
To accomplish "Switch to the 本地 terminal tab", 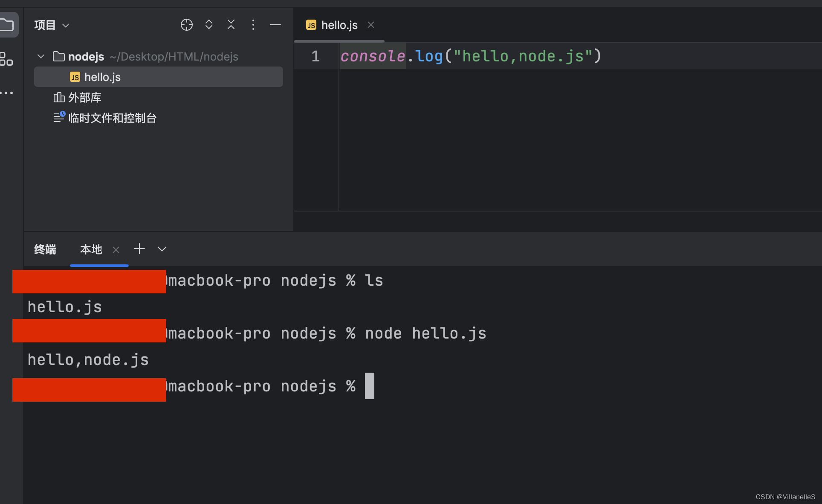I will (x=91, y=249).
